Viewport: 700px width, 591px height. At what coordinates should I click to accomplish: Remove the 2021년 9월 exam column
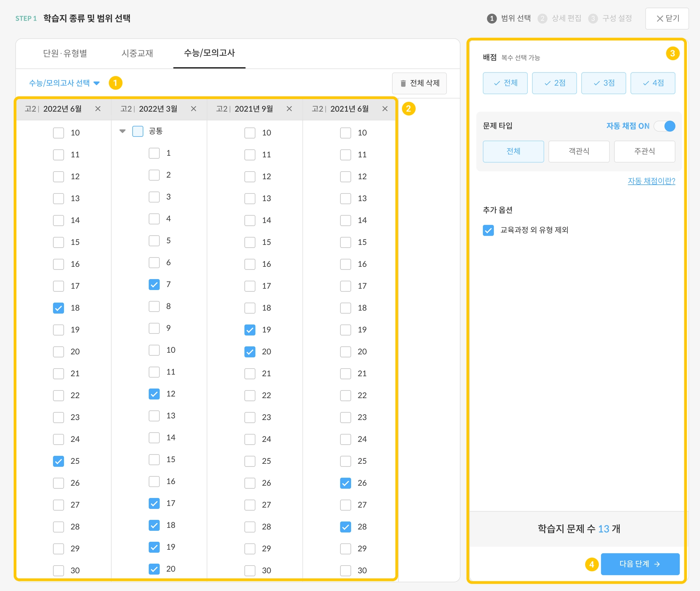pos(289,109)
